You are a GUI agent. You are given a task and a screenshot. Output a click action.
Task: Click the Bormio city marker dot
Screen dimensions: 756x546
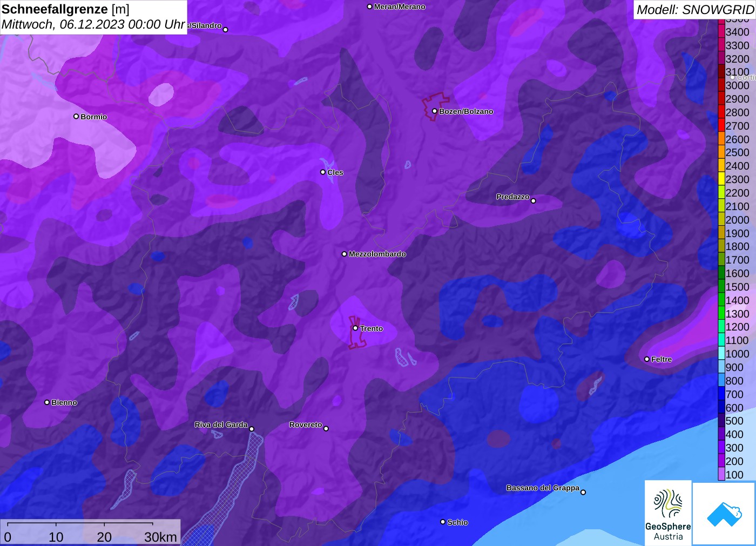pos(76,117)
